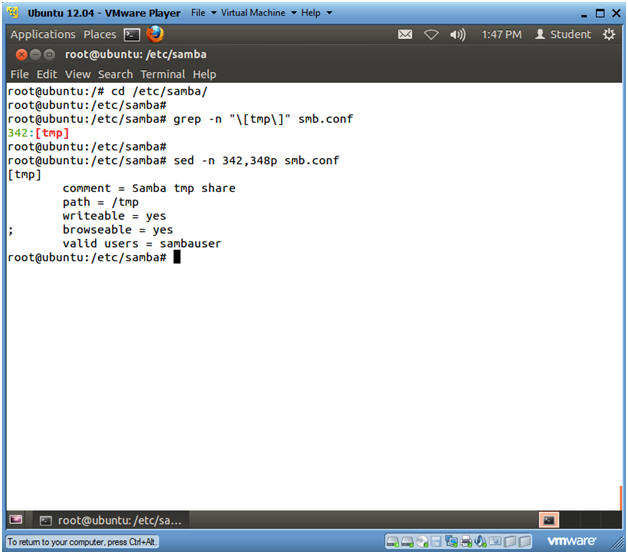Click the 'writeable = yes' line

coord(114,216)
